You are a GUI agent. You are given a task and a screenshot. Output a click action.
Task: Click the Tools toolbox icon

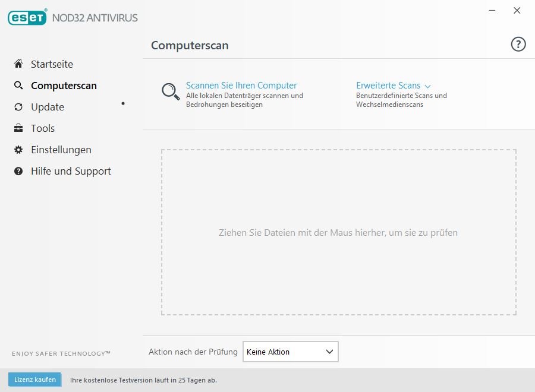[x=18, y=128]
